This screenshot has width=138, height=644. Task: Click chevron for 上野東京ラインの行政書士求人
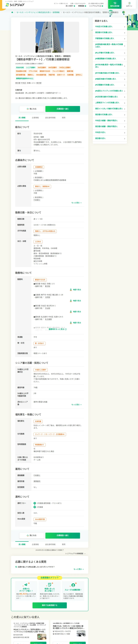point(124,103)
